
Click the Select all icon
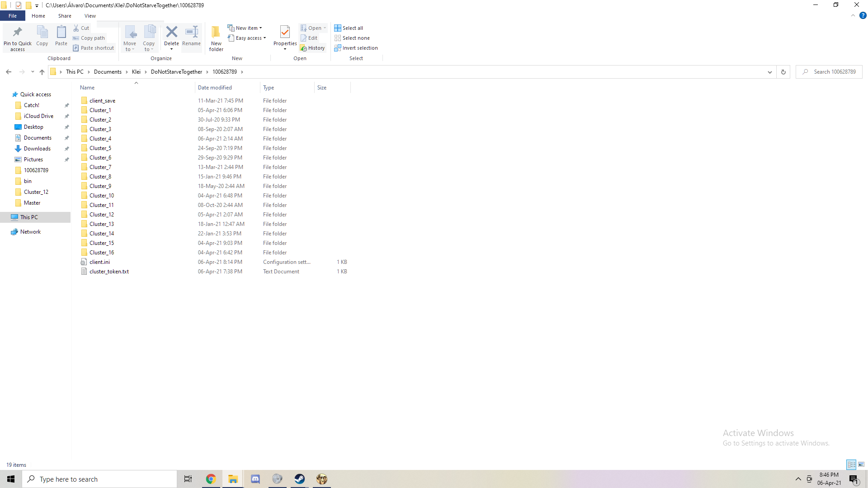(x=349, y=28)
